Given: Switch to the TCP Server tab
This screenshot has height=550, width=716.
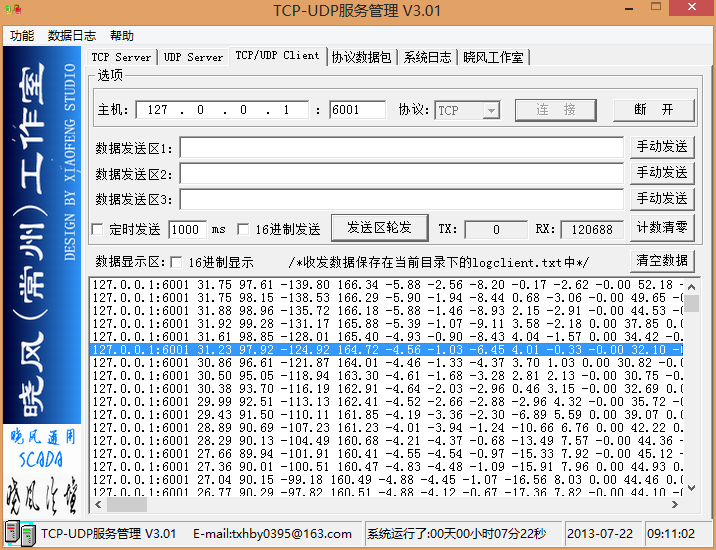Looking at the screenshot, I should tap(121, 57).
